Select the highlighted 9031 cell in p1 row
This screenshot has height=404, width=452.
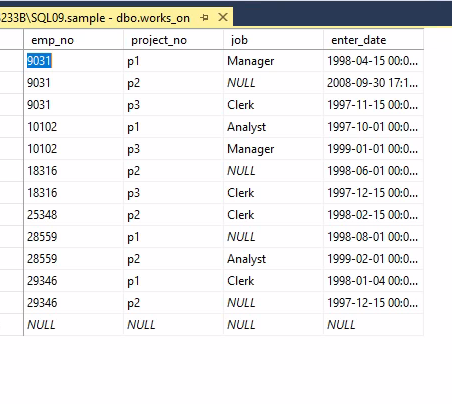[x=73, y=61]
